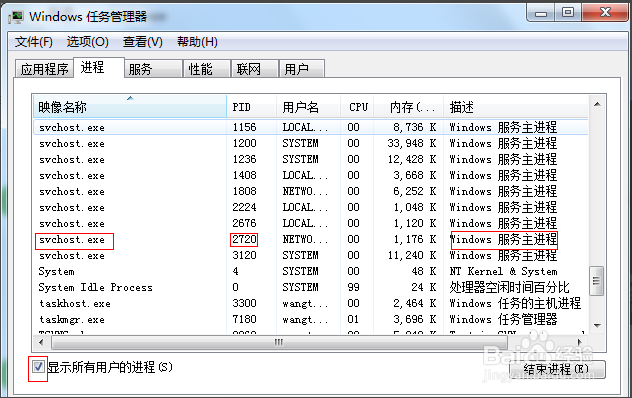The image size is (632, 398).
Task: Select the taskmgr.exe process
Action: pos(310,319)
